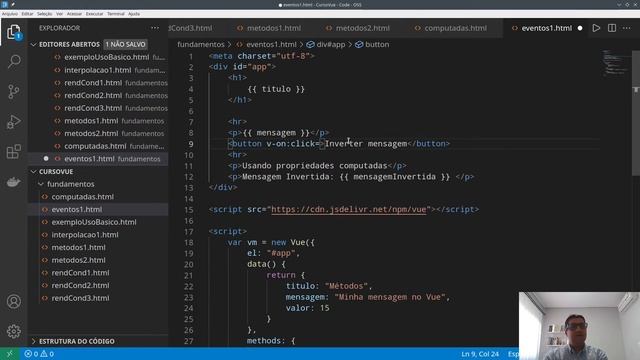Click the button symbol icon in the breadcrumb
640x360 pixels.
(x=359, y=44)
